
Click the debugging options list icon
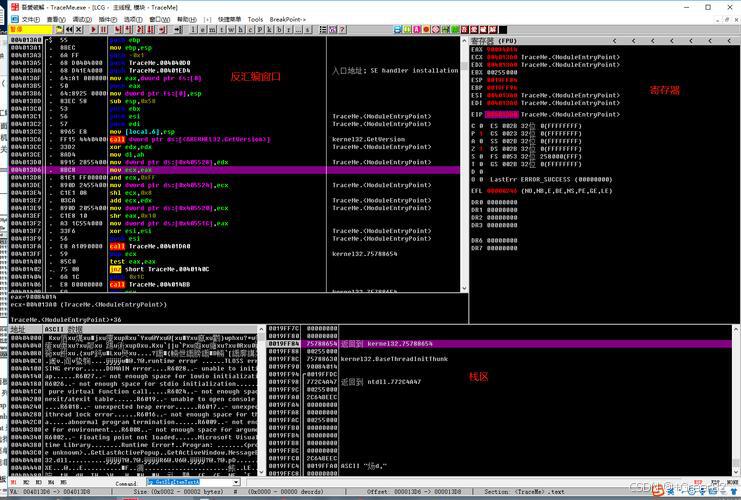pos(323,29)
